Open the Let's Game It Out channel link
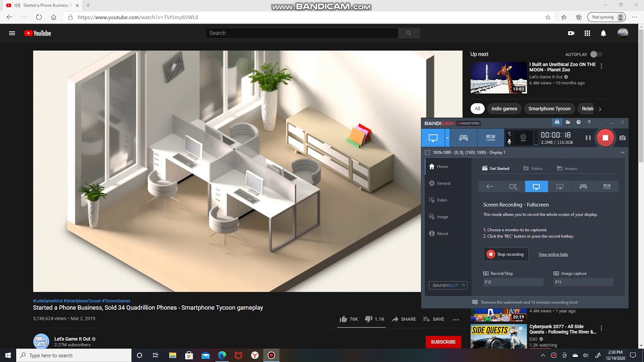644x362 pixels. pyautogui.click(x=72, y=339)
